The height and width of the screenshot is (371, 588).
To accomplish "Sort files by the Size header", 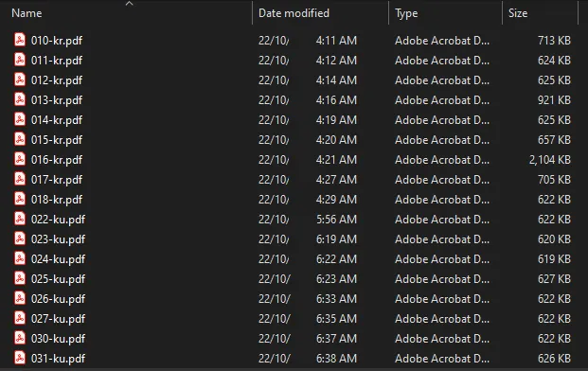I will pos(518,13).
